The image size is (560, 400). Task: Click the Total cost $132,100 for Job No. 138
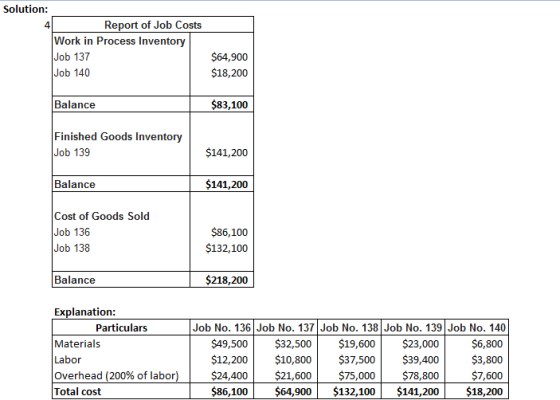(x=354, y=392)
